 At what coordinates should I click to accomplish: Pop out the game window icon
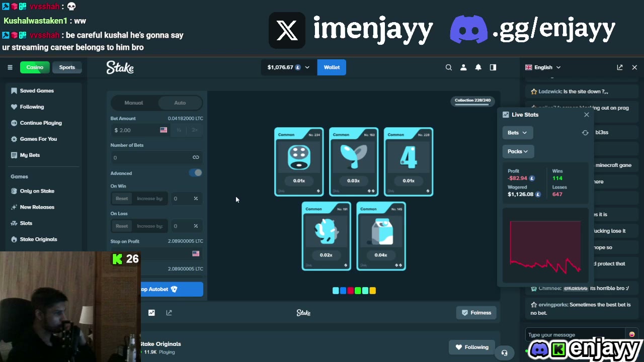click(x=169, y=313)
